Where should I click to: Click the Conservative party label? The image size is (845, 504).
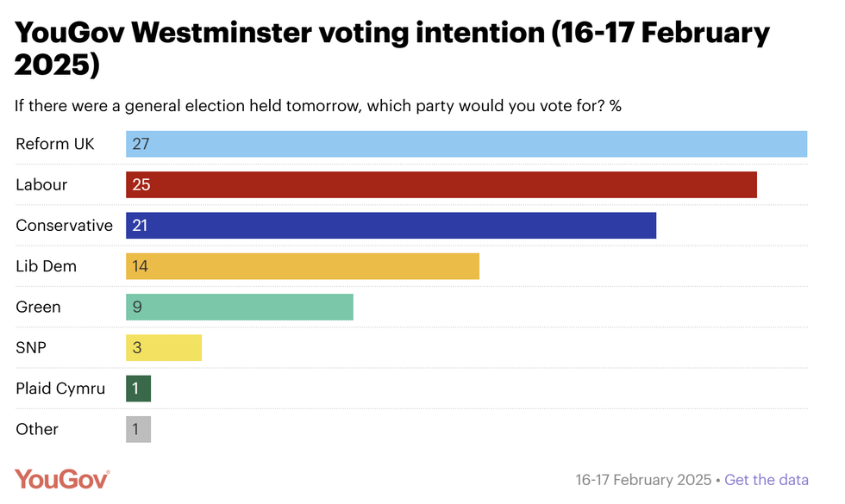coord(64,226)
